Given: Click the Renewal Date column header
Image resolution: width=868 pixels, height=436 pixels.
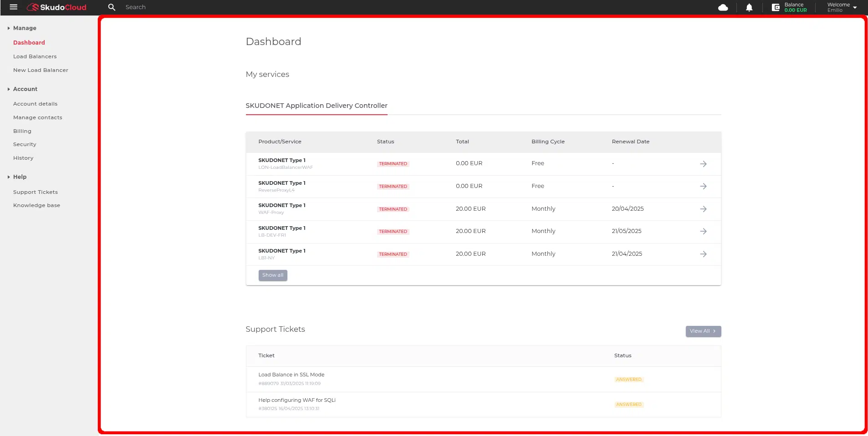Looking at the screenshot, I should tap(630, 142).
